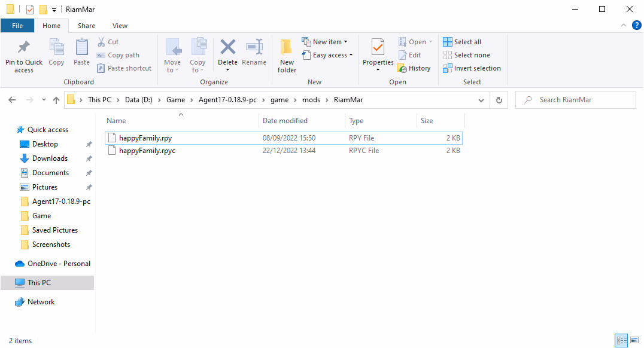Show previous locations in address bar
The image size is (644, 348).
[x=481, y=100]
